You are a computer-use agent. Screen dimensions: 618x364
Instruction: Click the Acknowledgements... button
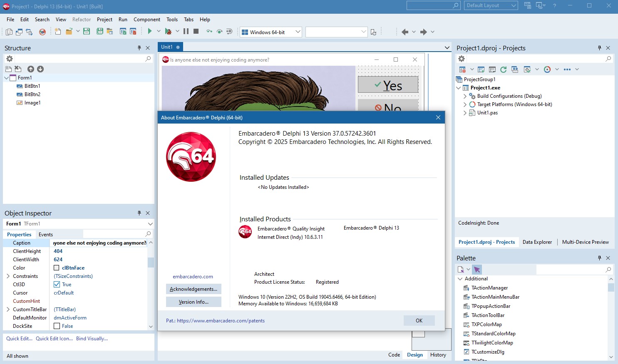(x=194, y=289)
